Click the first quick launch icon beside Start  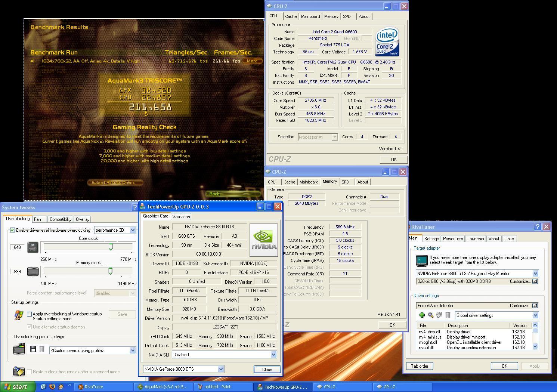43,387
